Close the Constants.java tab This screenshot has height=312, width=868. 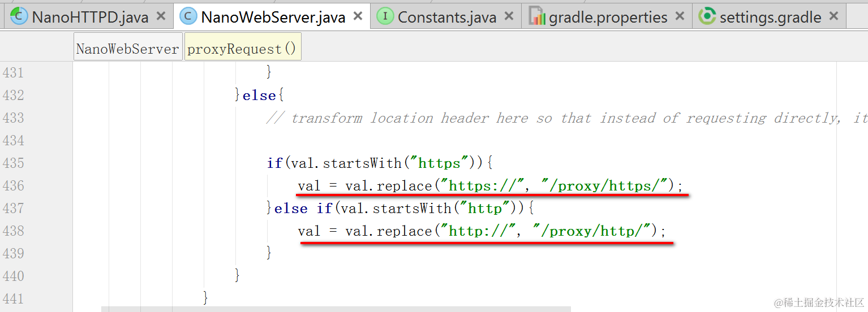pos(509,16)
